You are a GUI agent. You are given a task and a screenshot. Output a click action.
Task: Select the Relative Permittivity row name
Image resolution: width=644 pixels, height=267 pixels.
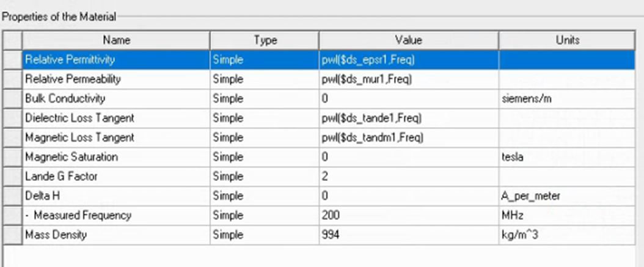point(70,60)
